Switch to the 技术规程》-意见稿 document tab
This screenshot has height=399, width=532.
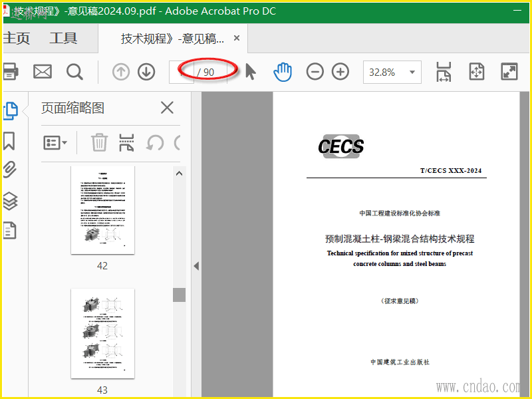tap(172, 39)
